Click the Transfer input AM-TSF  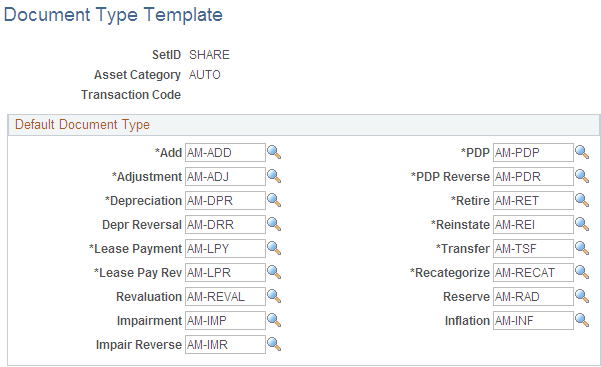click(533, 249)
